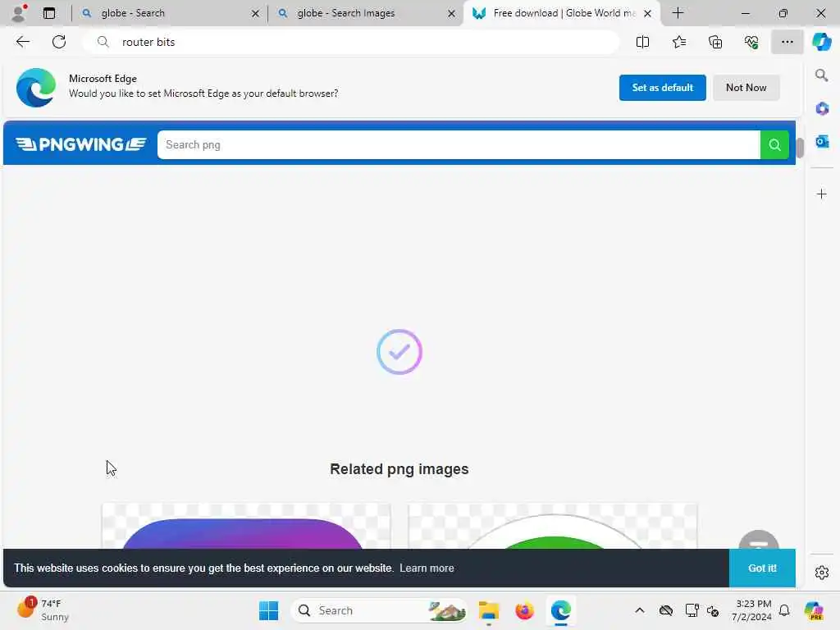840x630 pixels.
Task: Open Settings and more ellipsis menu
Action: (787, 42)
